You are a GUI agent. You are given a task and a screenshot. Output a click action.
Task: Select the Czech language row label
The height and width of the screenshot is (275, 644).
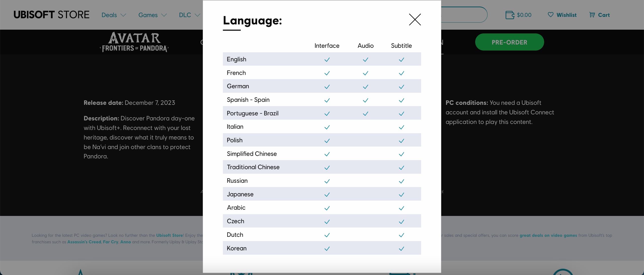(x=235, y=221)
